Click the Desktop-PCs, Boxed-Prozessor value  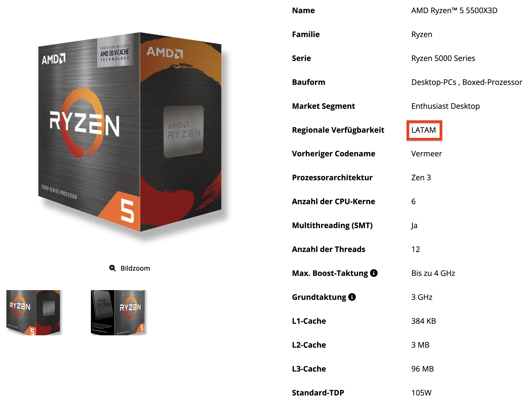click(467, 82)
